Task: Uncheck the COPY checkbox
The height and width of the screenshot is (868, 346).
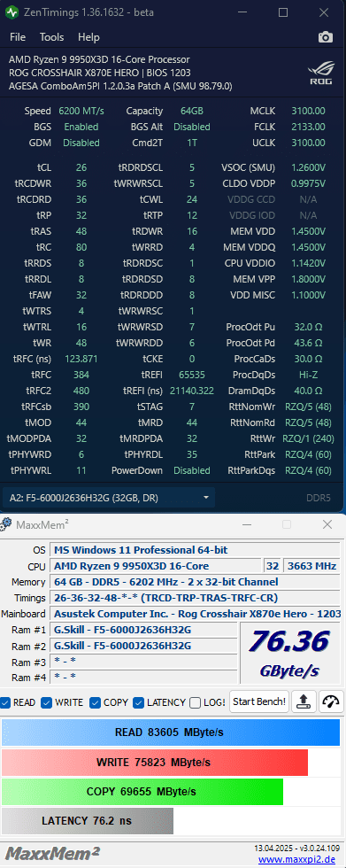Action: (95, 702)
